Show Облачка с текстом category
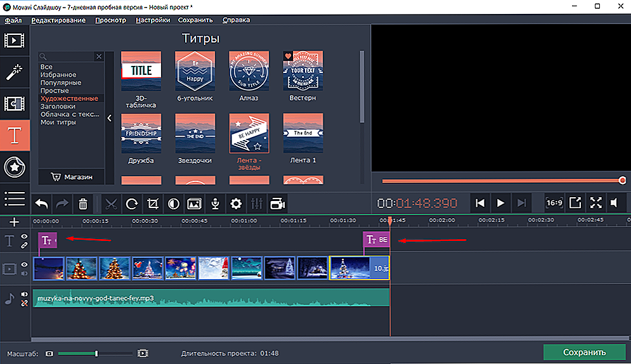 click(70, 114)
